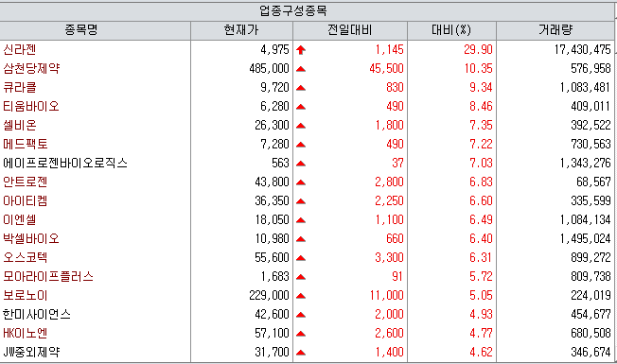Click up triangle icon in 에이프로젠바이오로직스 row
617x364 pixels.
pos(301,164)
